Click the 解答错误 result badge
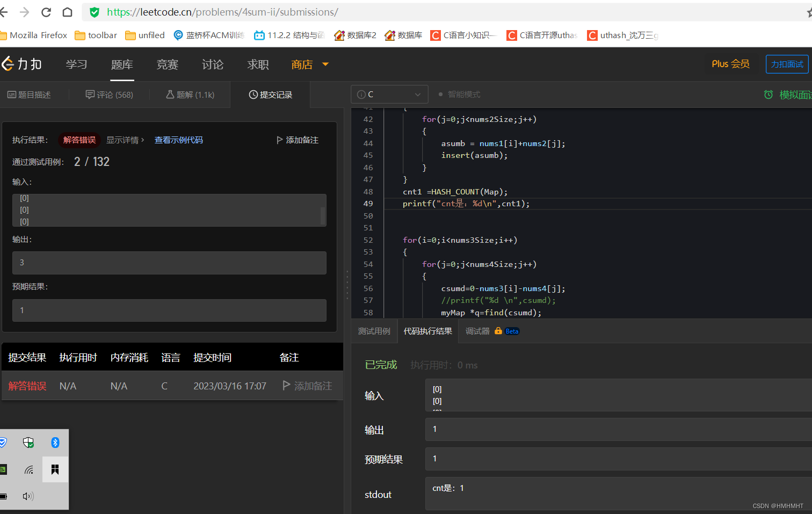Viewport: 812px width, 514px height. pyautogui.click(x=79, y=140)
